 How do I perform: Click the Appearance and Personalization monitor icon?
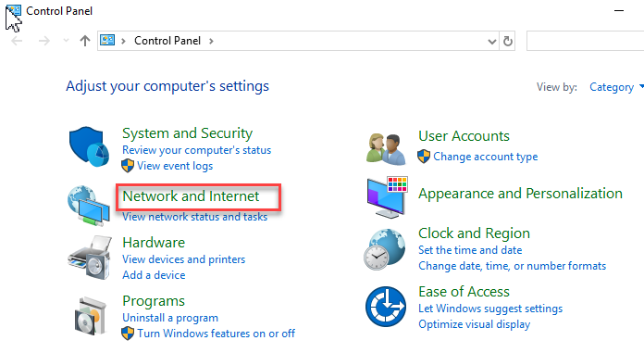pos(387,197)
